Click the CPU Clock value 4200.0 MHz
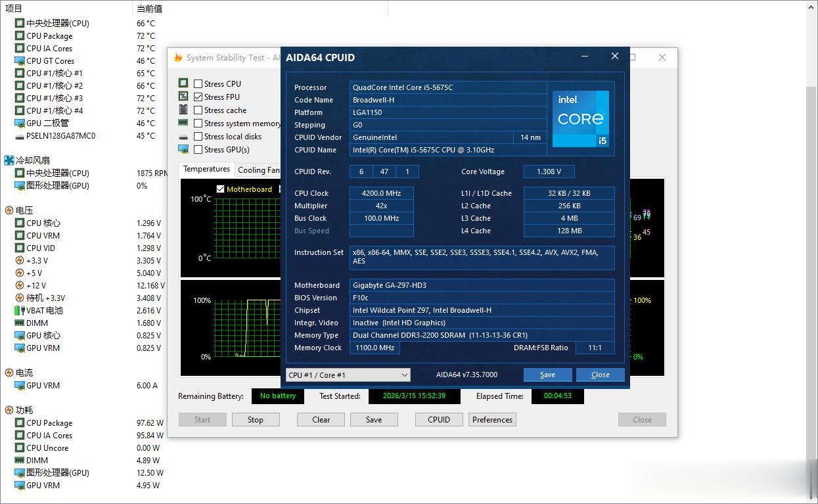Viewport: 818px width, 504px height. pos(382,193)
